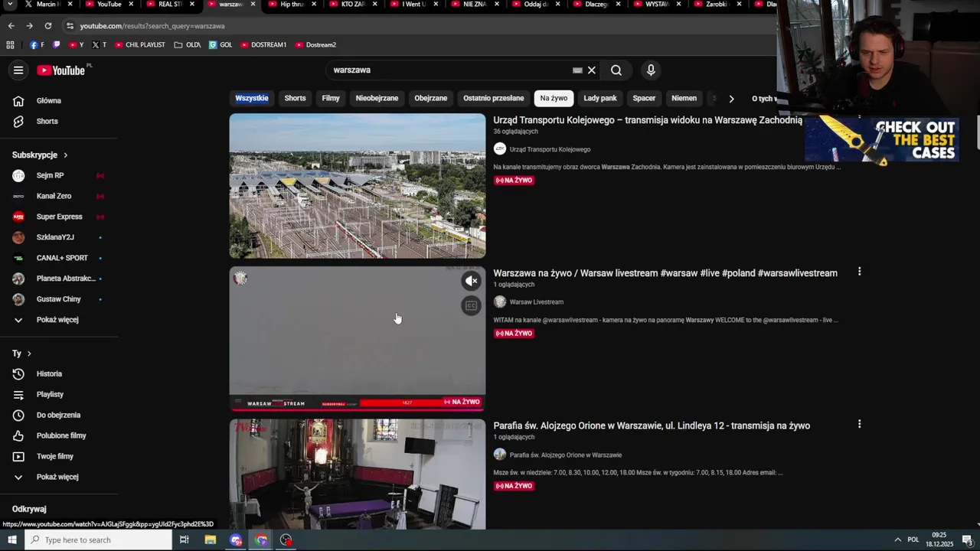This screenshot has height=551, width=980.
Task: Select the Filmy filter chip
Action: tap(331, 99)
